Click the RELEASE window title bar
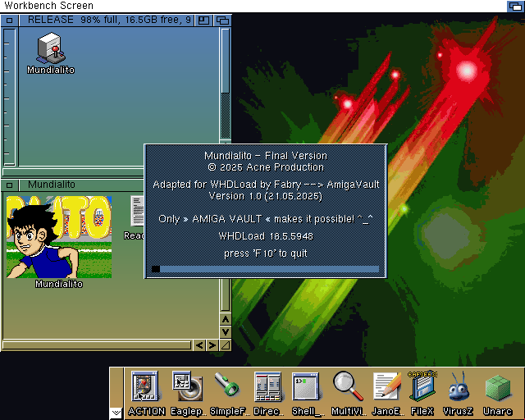 [107, 20]
